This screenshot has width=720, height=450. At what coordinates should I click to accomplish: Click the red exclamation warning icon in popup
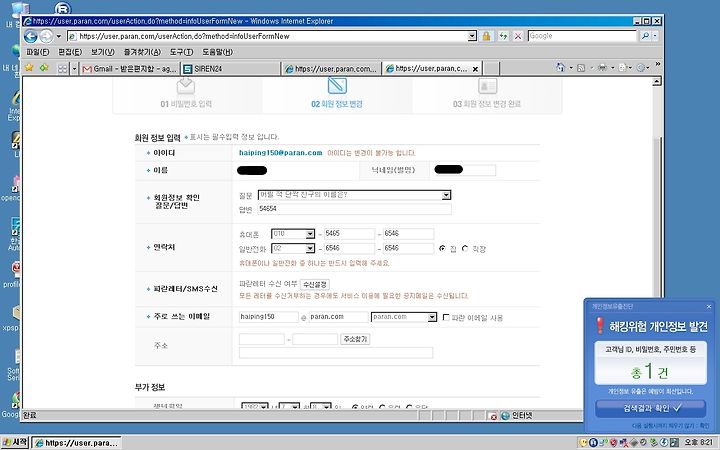pyautogui.click(x=600, y=325)
